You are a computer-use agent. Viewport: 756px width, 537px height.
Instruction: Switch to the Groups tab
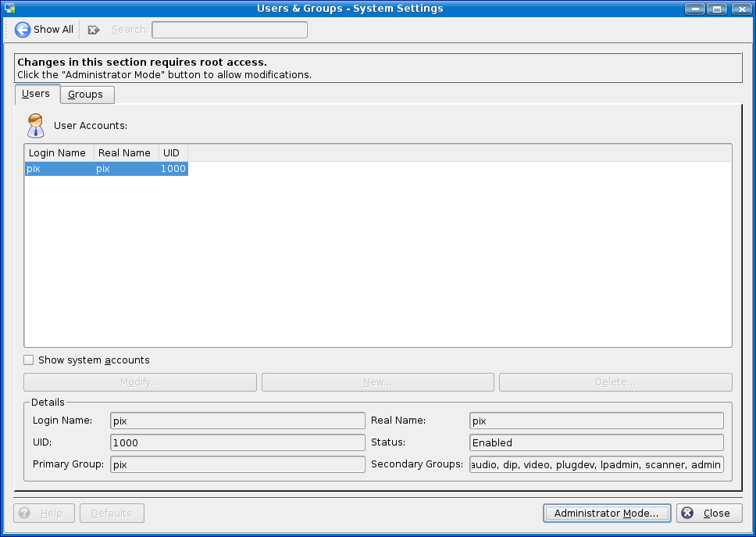(85, 95)
